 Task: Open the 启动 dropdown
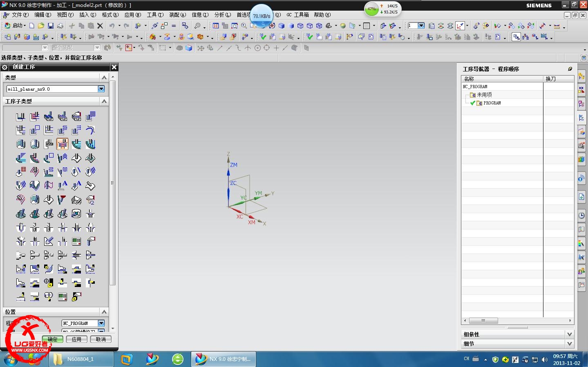pos(15,26)
